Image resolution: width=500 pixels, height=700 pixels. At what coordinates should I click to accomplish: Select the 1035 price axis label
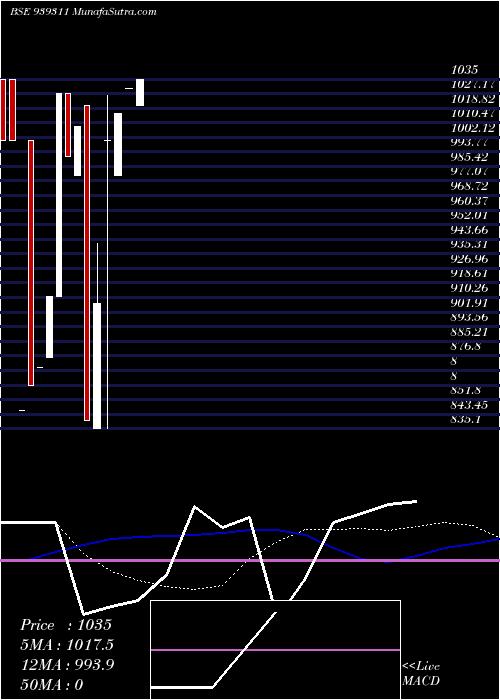(x=465, y=70)
